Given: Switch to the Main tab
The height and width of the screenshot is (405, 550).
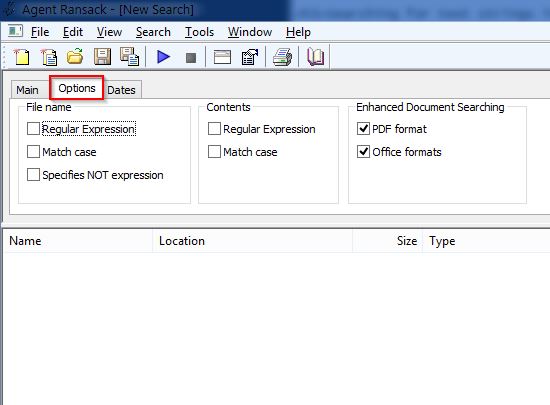Looking at the screenshot, I should (x=27, y=90).
